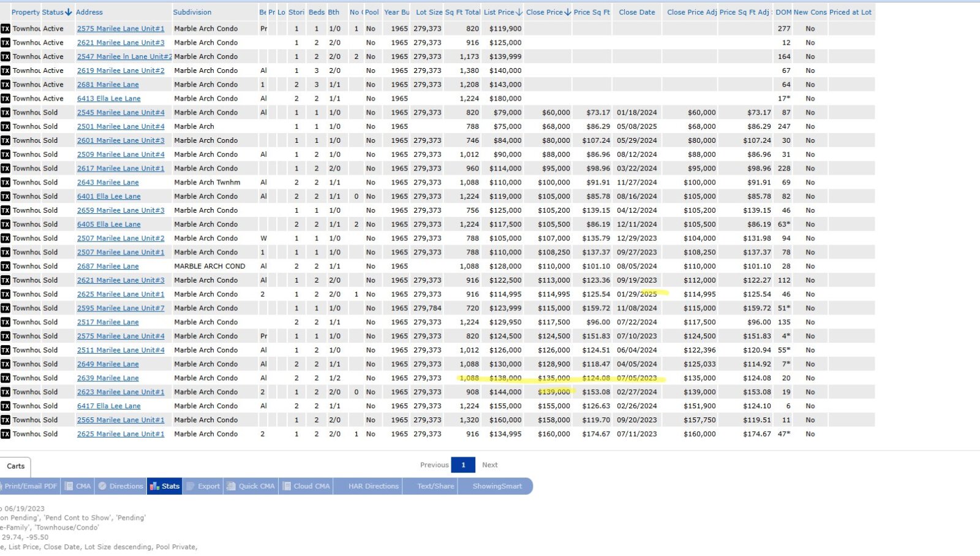Click TX icon in 2687 Marilee Lane row
This screenshot has width=980, height=556.
click(x=6, y=266)
